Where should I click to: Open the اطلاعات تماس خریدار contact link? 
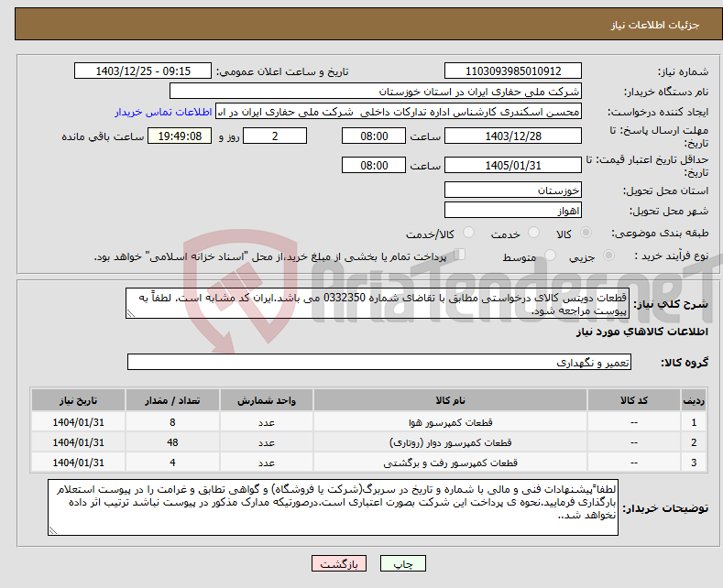163,112
